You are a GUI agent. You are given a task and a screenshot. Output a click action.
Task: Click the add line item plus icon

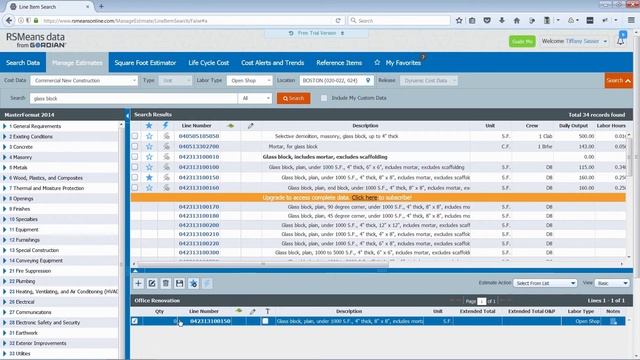point(138,283)
